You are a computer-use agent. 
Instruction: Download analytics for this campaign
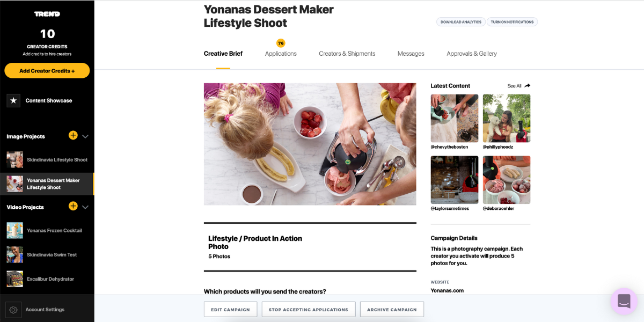(x=461, y=22)
